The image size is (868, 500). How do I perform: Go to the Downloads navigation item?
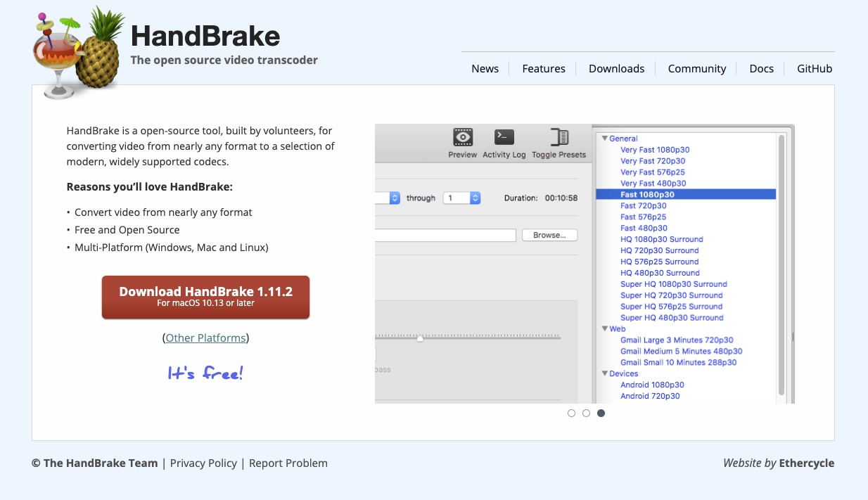(x=617, y=68)
